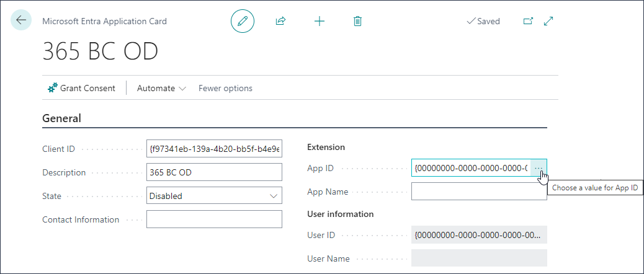This screenshot has height=274, width=644.
Task: Click the pencil edit icon
Action: click(x=243, y=21)
